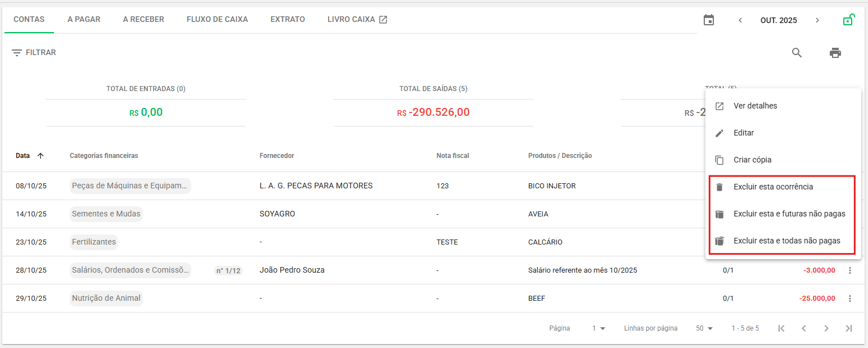
Task: Open the FILTRAR filter panel
Action: [34, 52]
